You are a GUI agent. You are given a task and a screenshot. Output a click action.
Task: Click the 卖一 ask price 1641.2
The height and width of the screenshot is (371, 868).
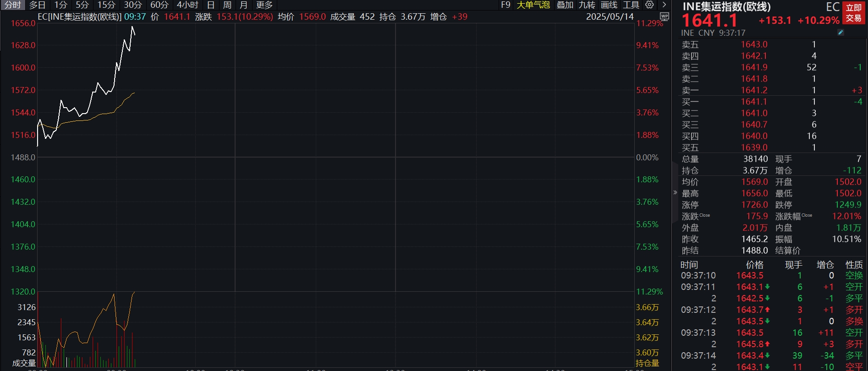(x=754, y=90)
